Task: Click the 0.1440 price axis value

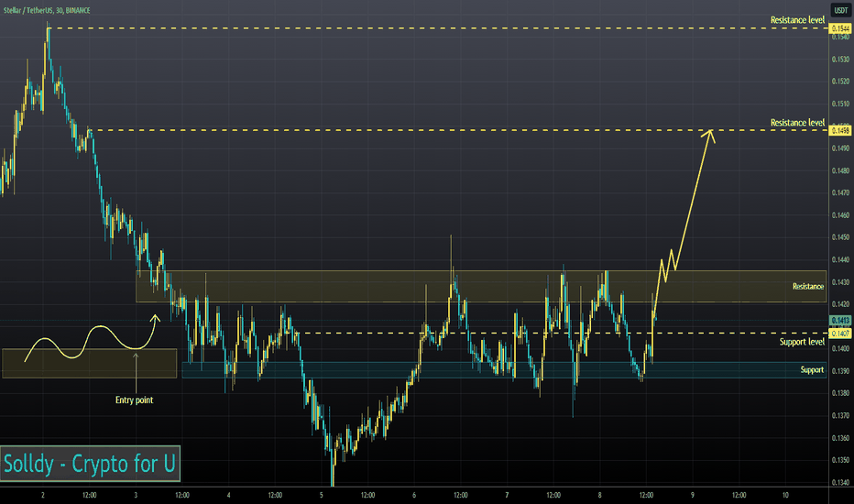Action: (840, 260)
